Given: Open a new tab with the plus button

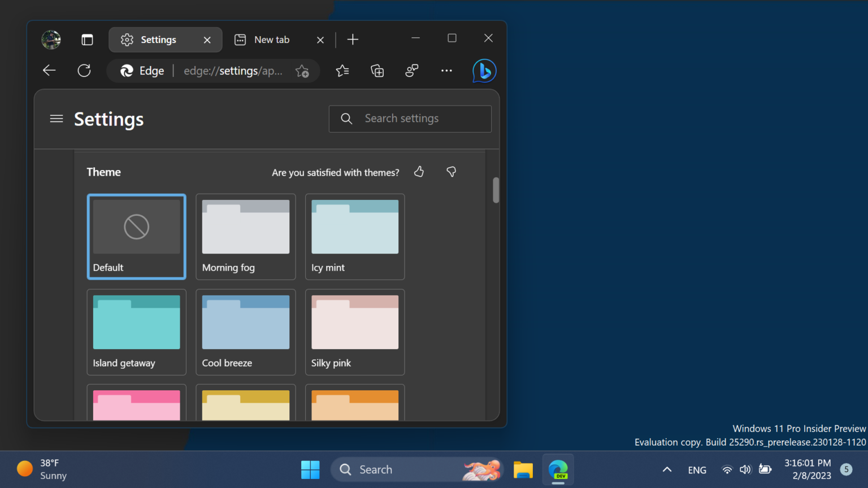Looking at the screenshot, I should [353, 40].
